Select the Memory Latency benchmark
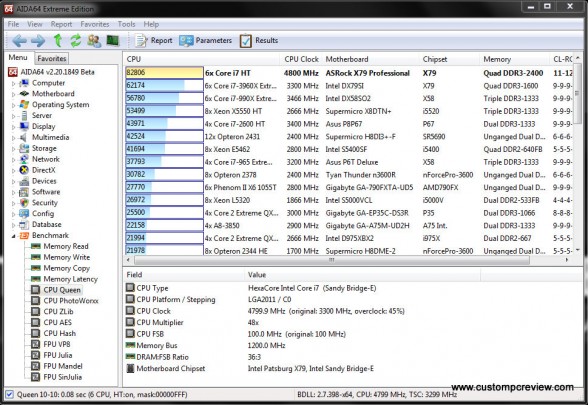588x405 pixels. click(x=70, y=279)
